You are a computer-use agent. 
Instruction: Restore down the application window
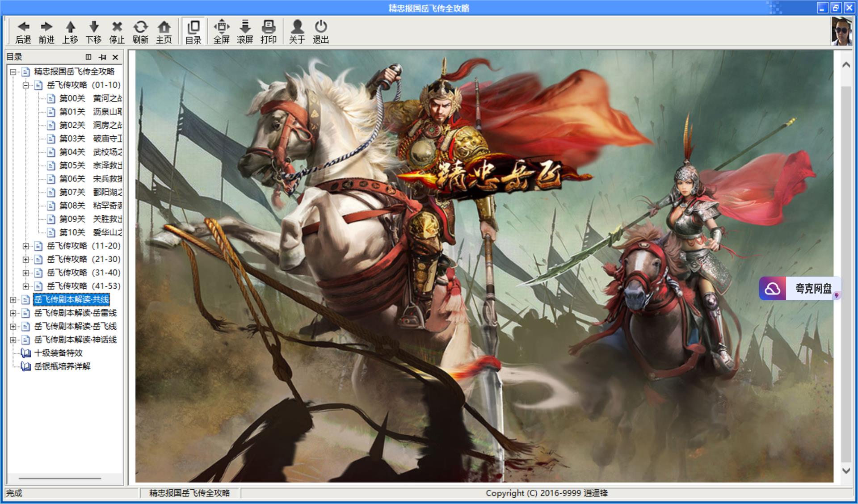[x=836, y=8]
